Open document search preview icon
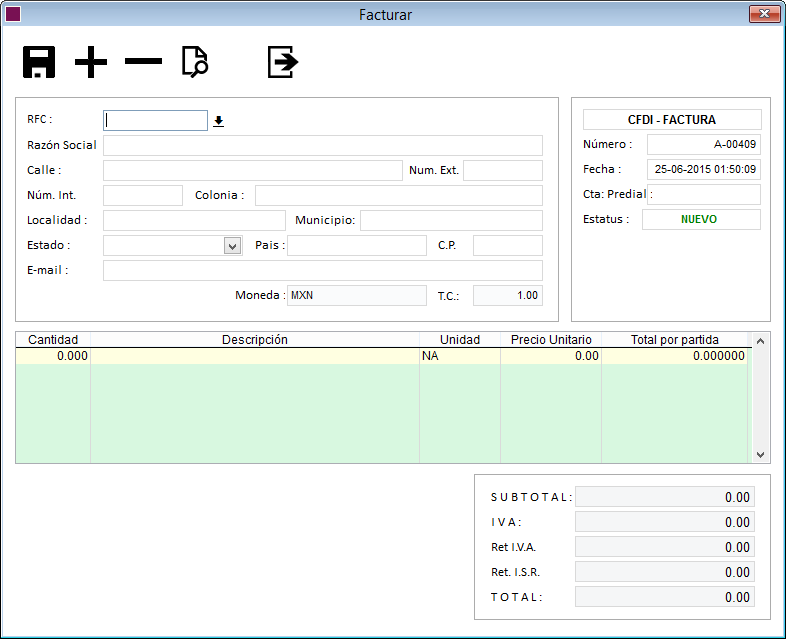Image resolution: width=786 pixels, height=639 pixels. pos(195,62)
